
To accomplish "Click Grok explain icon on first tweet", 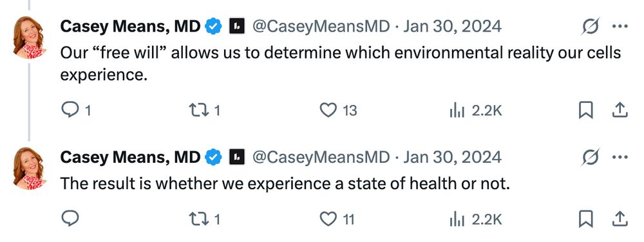I will click(591, 26).
